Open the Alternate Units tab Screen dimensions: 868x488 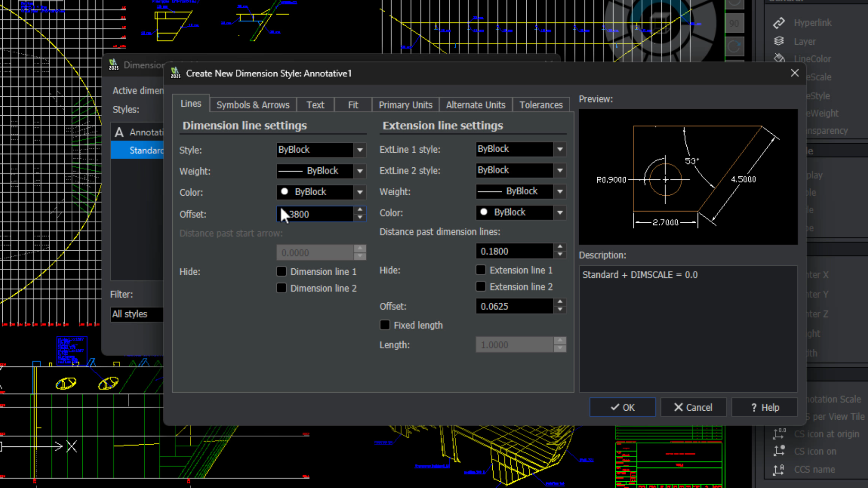[476, 105]
